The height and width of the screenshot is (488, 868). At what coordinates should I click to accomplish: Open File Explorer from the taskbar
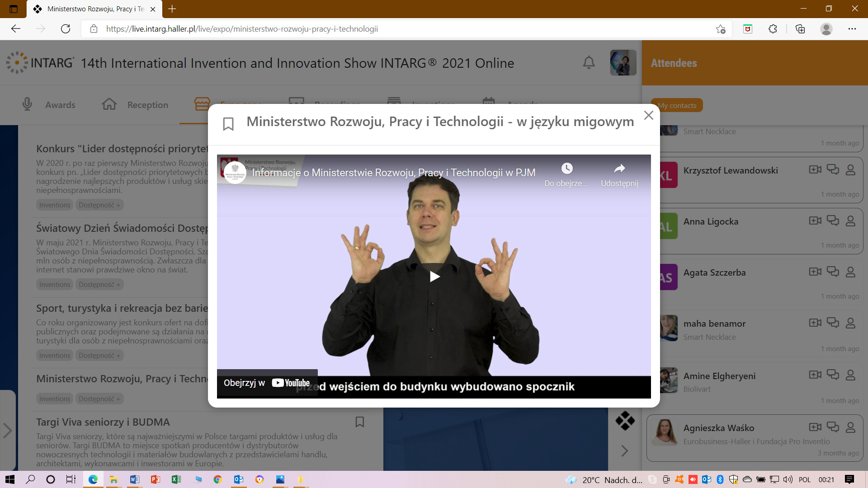(x=113, y=479)
